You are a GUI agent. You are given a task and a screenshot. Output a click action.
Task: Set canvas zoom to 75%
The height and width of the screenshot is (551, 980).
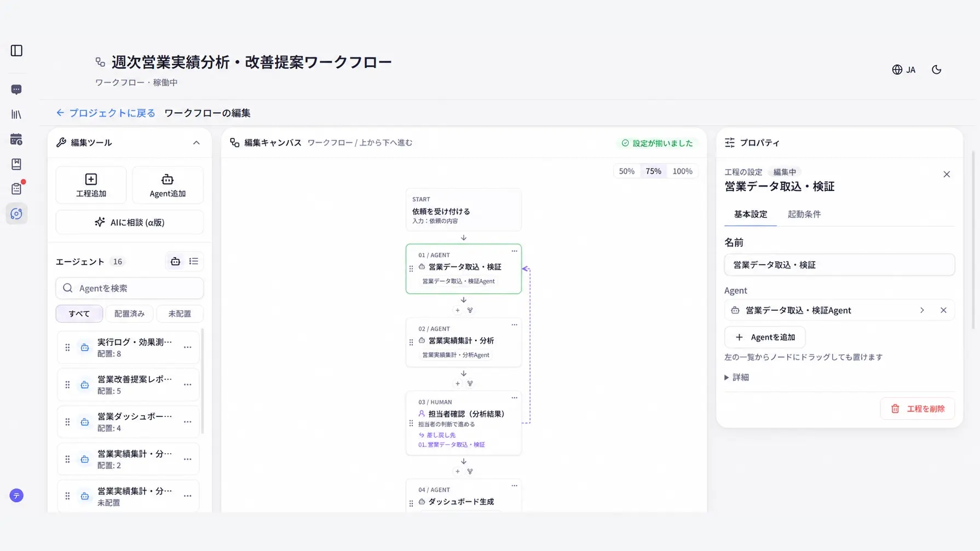653,171
